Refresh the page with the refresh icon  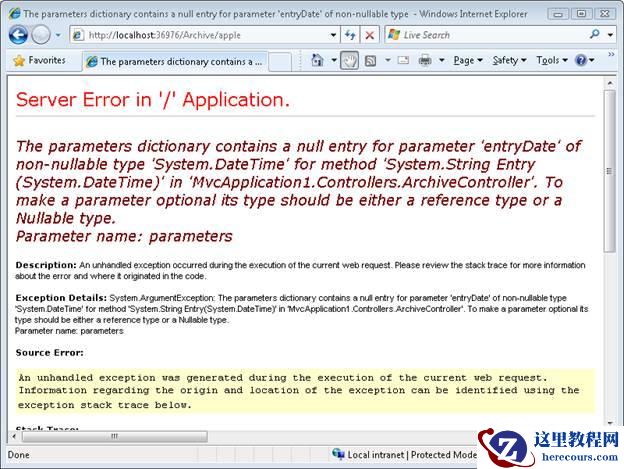(350, 35)
